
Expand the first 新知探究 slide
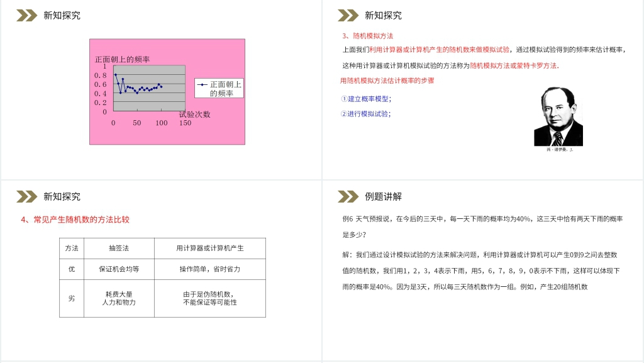pyautogui.click(x=161, y=91)
